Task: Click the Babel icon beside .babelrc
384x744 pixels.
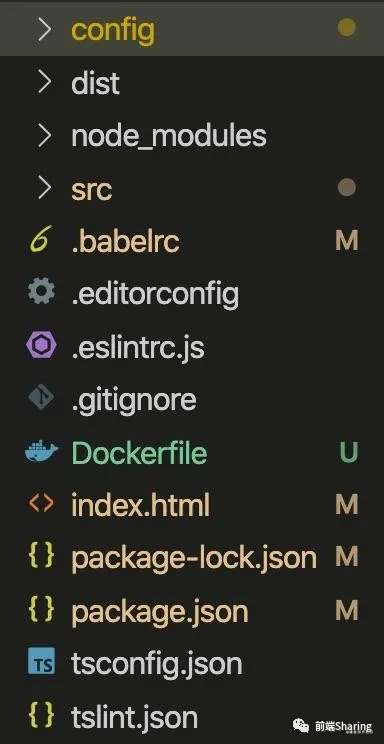Action: 41,241
